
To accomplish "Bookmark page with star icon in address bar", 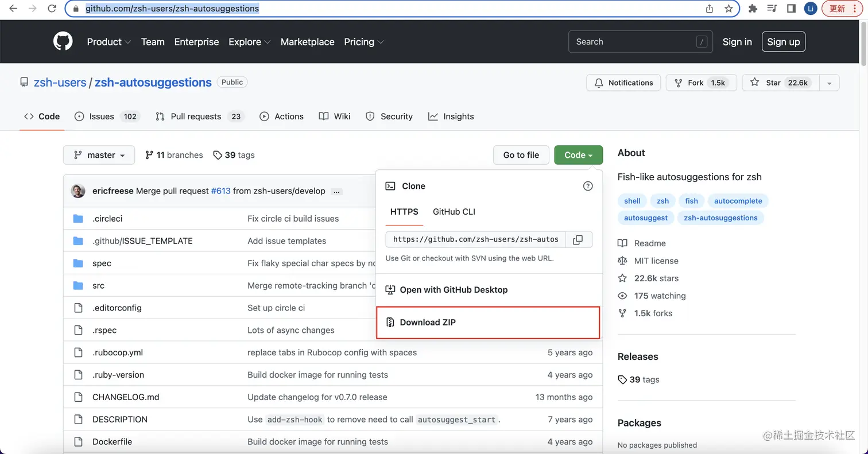I will pyautogui.click(x=728, y=9).
